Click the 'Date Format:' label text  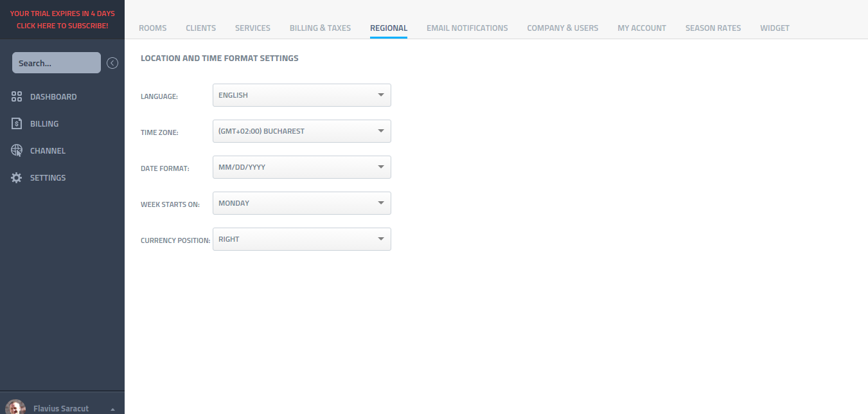[165, 168]
